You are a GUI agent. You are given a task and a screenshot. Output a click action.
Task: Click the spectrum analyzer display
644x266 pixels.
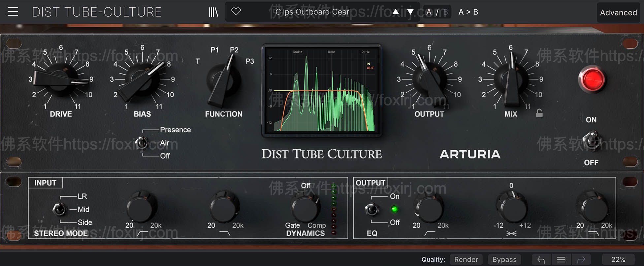pos(322,90)
